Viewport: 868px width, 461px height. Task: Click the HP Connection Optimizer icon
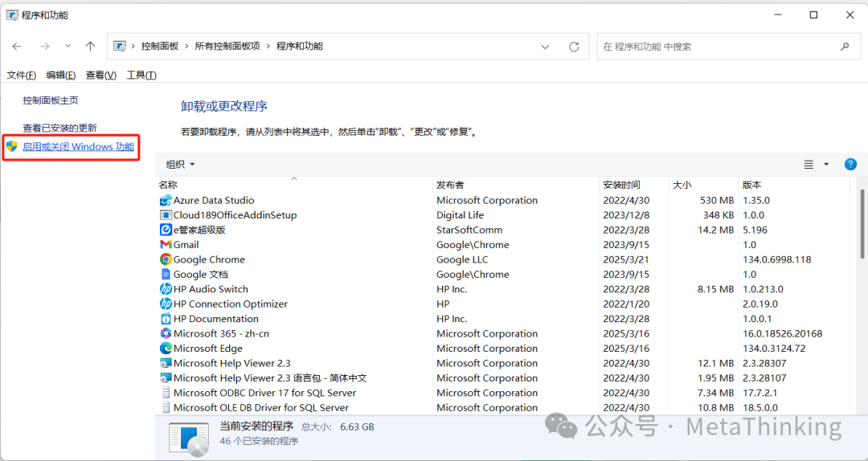(x=166, y=304)
